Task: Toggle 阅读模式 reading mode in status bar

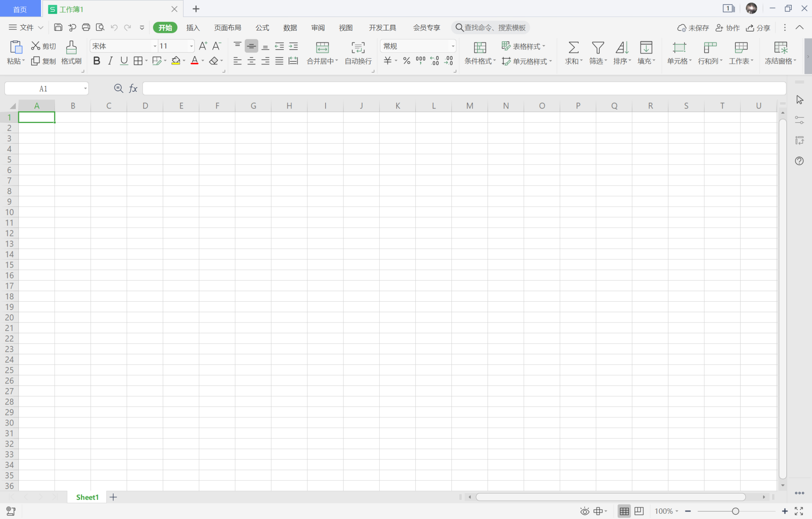Action: tap(585, 511)
